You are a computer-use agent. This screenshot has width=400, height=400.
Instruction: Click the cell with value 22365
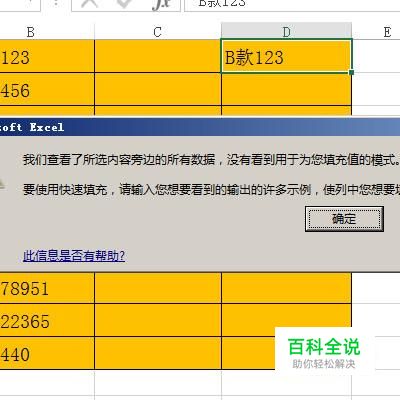click(47, 320)
